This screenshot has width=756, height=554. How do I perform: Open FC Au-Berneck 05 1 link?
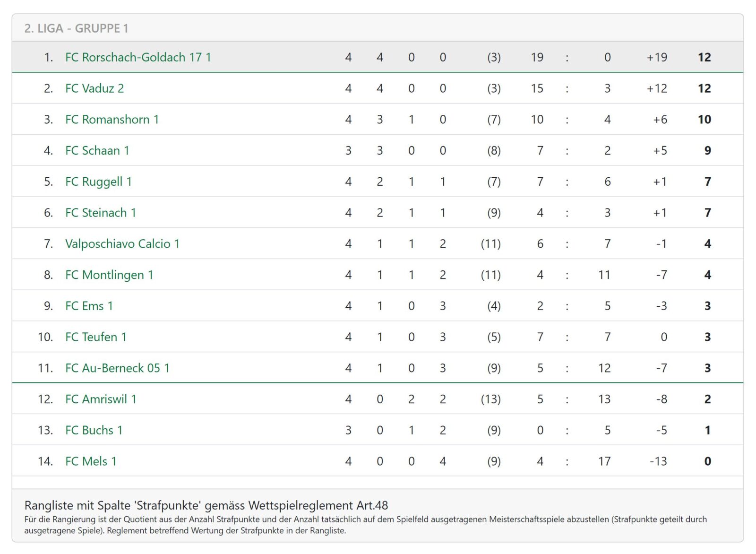coord(118,368)
